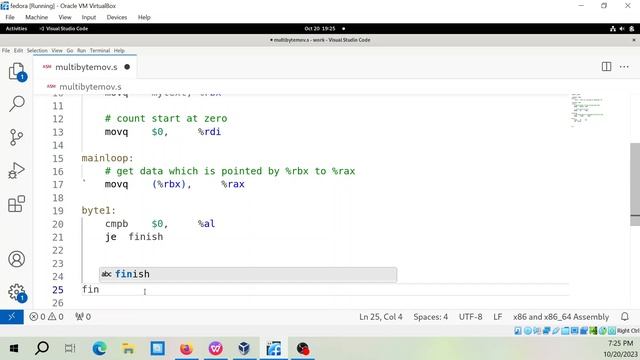The image size is (640, 360).
Task: Open notifications bell in status bar
Action: tap(624, 317)
